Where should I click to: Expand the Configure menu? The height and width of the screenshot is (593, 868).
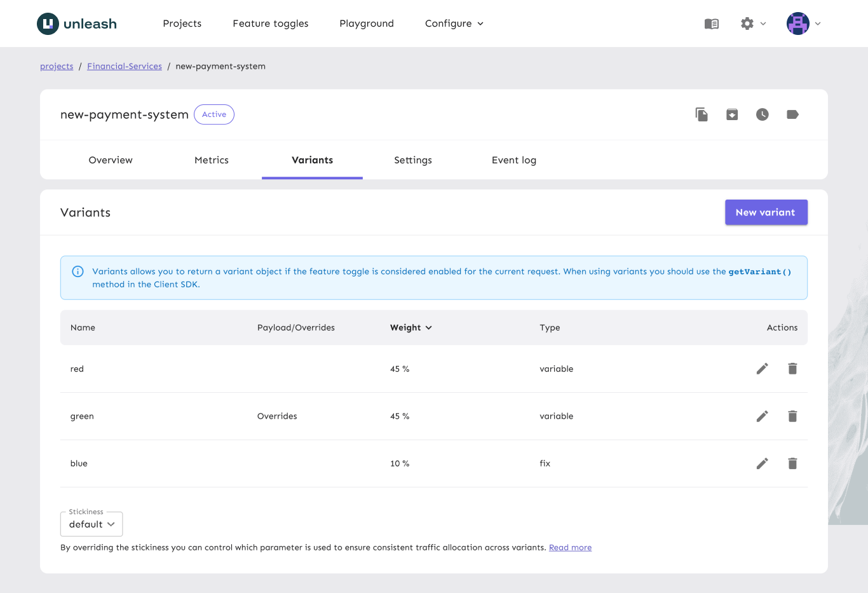coord(454,24)
